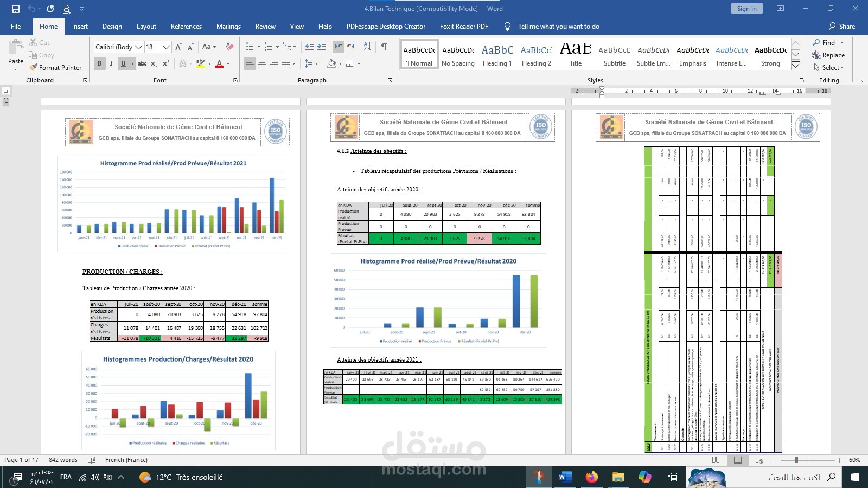Justify the paragraph text

coord(286,63)
